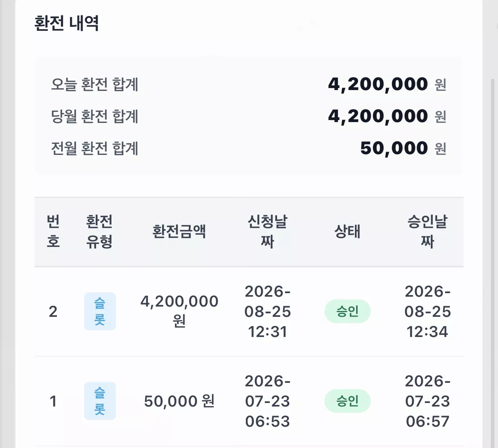Click the 50,000 원 amount in row 1
This screenshot has height=448, width=498.
179,401
